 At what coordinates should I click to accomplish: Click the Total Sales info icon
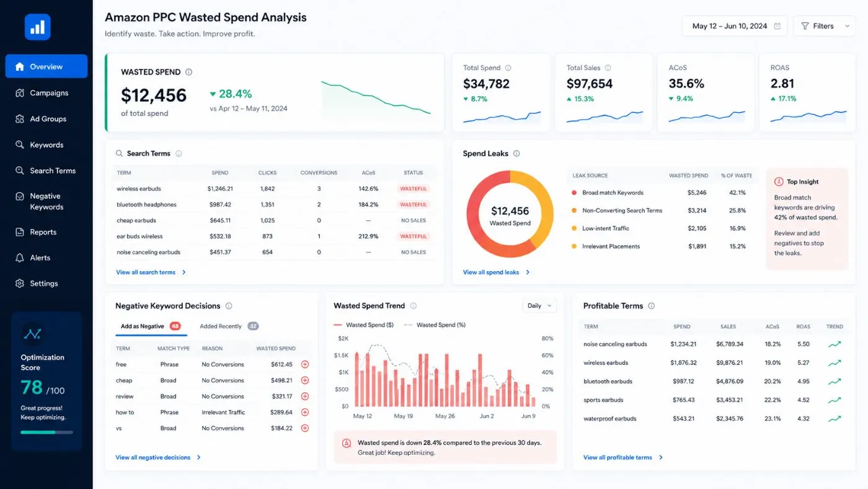click(608, 68)
